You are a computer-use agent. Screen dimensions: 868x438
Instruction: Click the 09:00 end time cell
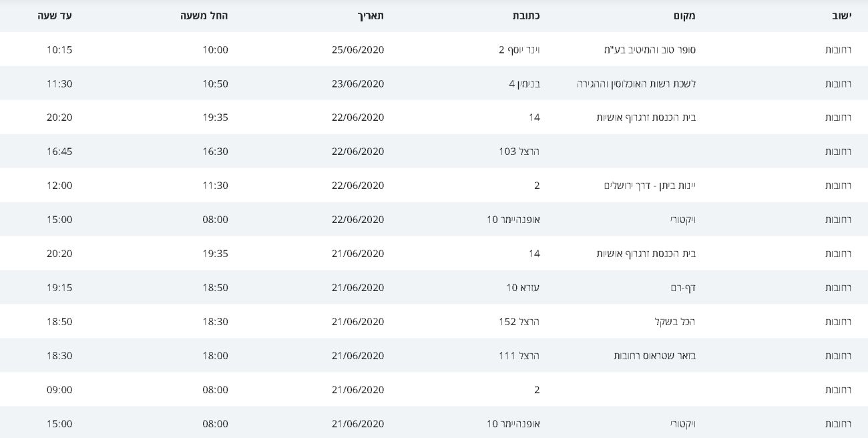59,390
